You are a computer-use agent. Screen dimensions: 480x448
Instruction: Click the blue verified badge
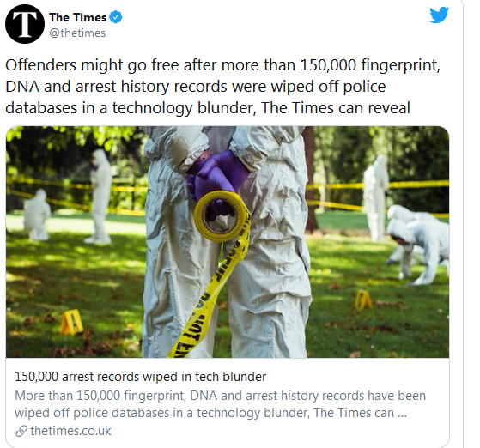tap(116, 17)
